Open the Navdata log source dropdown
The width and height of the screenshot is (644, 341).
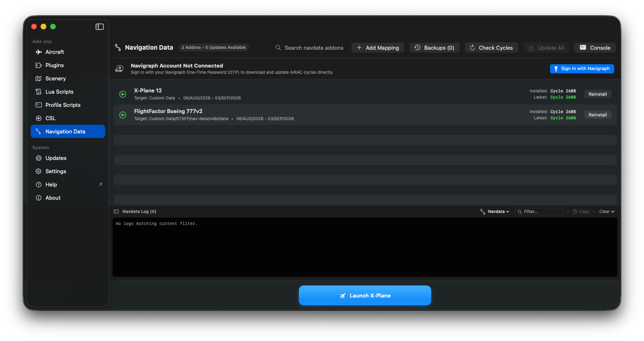tap(495, 211)
